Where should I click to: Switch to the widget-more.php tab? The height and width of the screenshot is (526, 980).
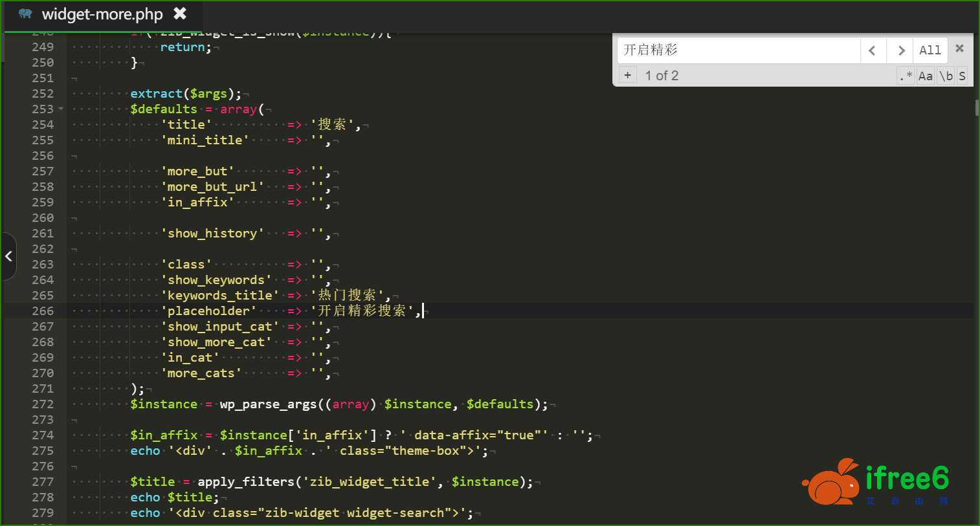pos(102,14)
